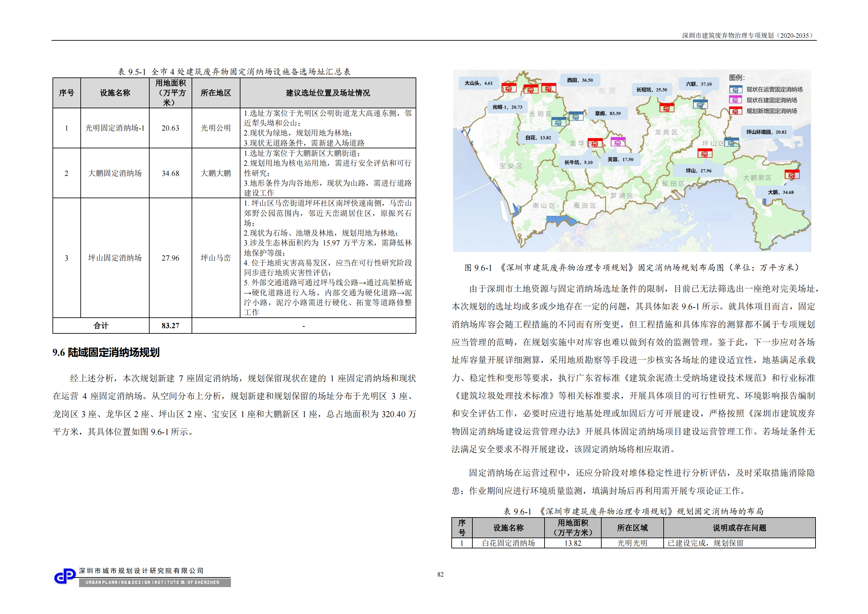The image size is (868, 614).
Task: Click the 图 9.6-1 figure caption
Action: coord(632,268)
